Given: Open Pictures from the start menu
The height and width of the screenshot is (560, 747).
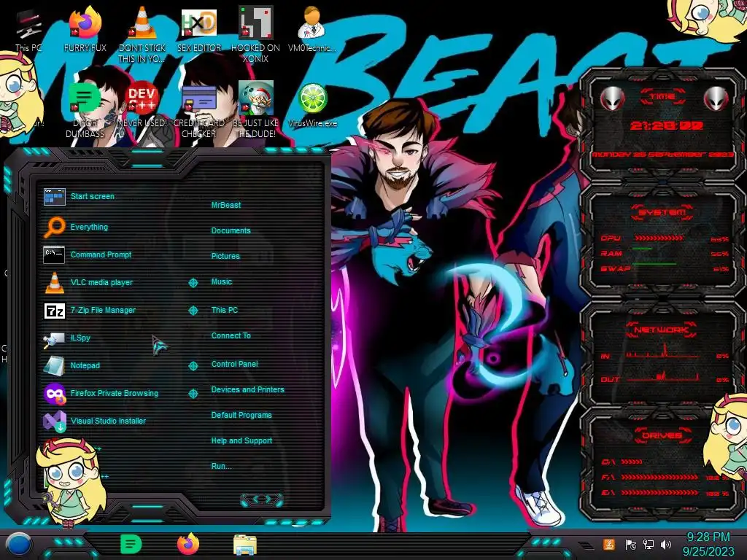Looking at the screenshot, I should click(225, 256).
